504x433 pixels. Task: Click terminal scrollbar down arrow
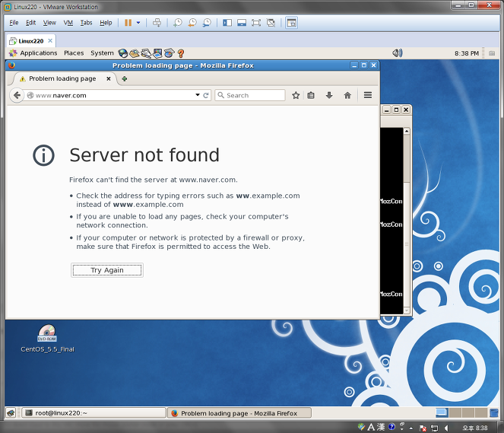[407, 310]
